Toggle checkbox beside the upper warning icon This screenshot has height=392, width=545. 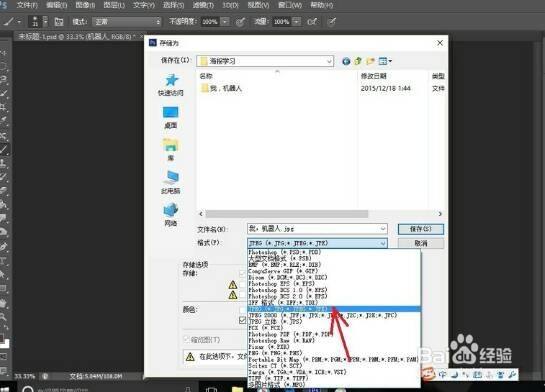243,285
